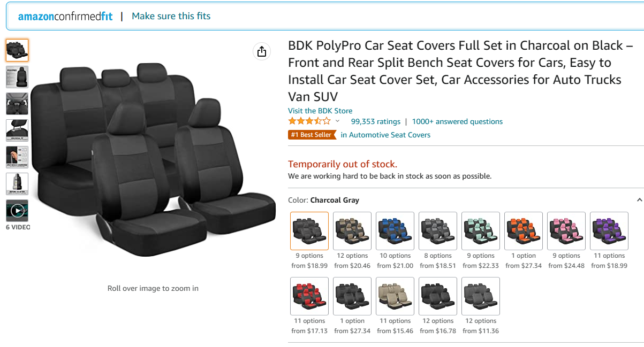Select the mint green seat cover swatch
Image resolution: width=644 pixels, height=347 pixels.
tap(481, 231)
